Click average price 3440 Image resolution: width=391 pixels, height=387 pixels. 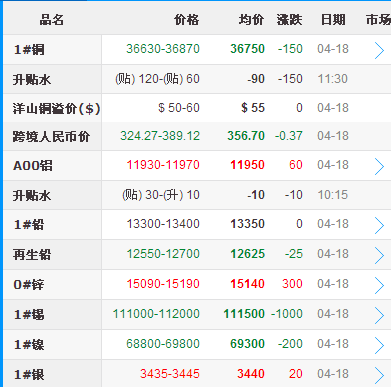pyautogui.click(x=251, y=374)
